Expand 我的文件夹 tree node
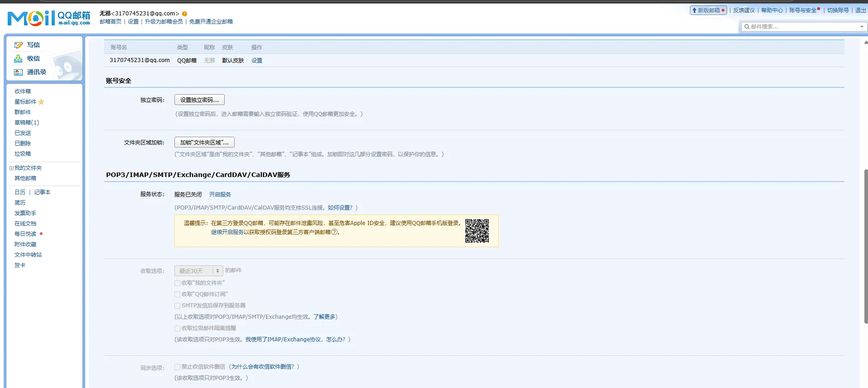The width and height of the screenshot is (868, 388). coord(11,168)
